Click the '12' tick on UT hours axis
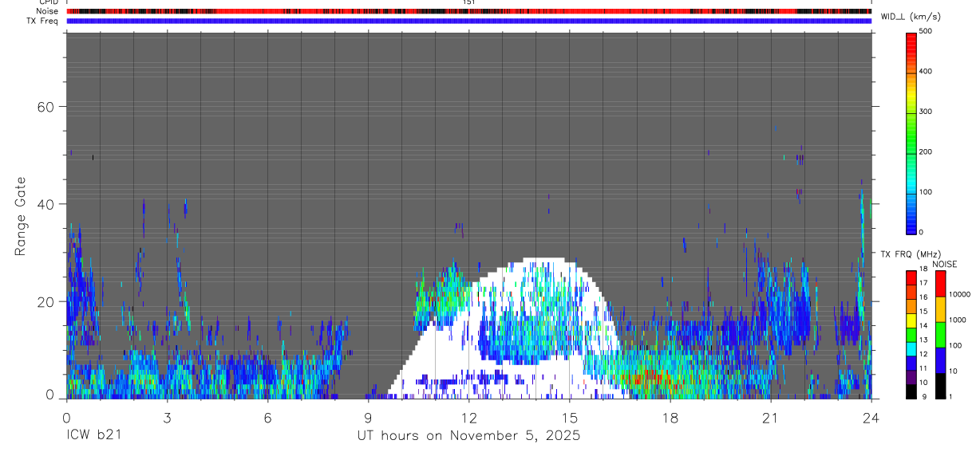This screenshot has height=452, width=980. pos(468,417)
